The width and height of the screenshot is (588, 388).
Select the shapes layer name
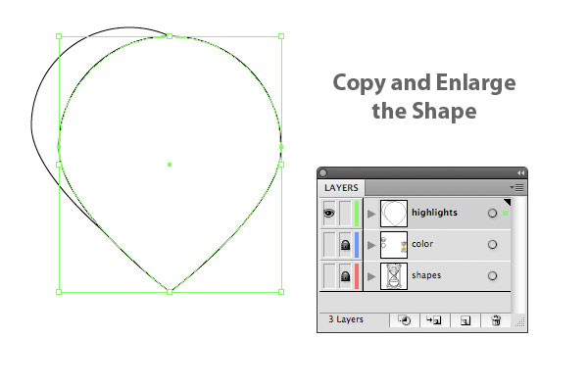(x=426, y=275)
